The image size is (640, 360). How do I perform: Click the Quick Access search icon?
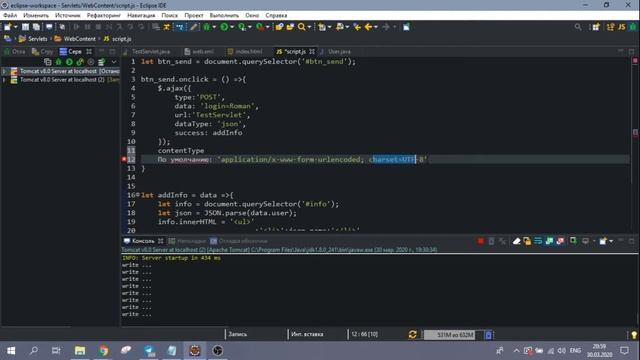pyautogui.click(x=578, y=27)
